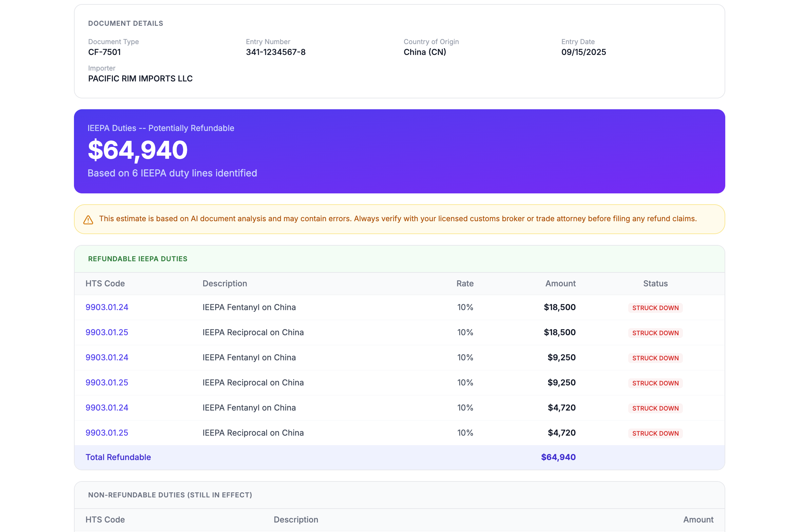This screenshot has height=532, width=806.
Task: Open HTS code 9903.01.25 for $9,250 row
Action: pyautogui.click(x=107, y=382)
